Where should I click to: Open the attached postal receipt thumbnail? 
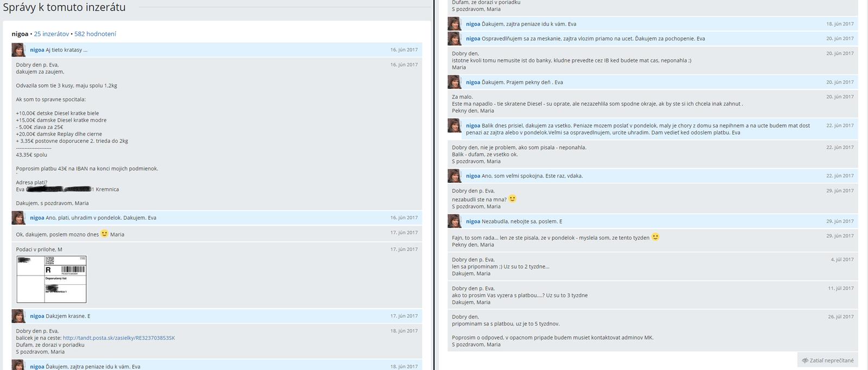(52, 279)
